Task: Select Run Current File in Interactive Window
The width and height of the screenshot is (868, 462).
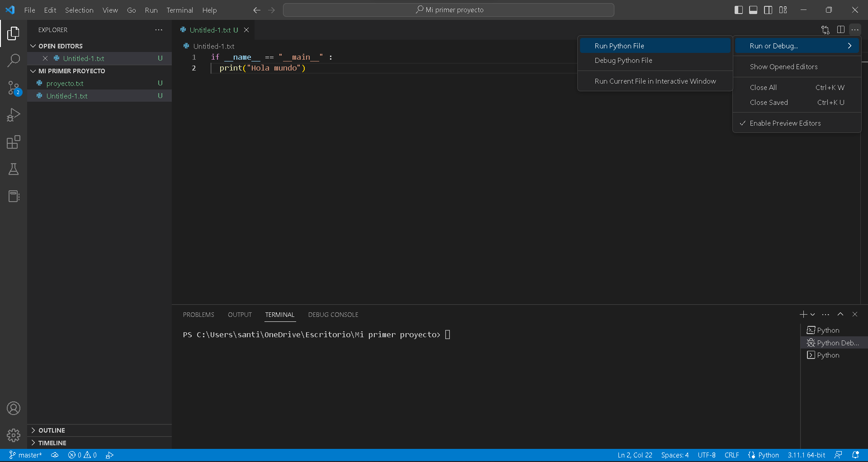Action: [655, 81]
